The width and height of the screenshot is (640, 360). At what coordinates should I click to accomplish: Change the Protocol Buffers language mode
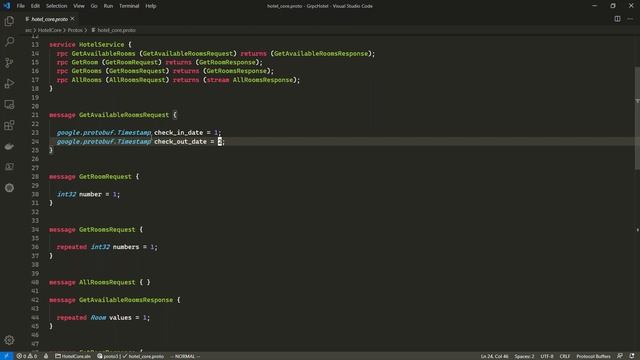[593, 356]
